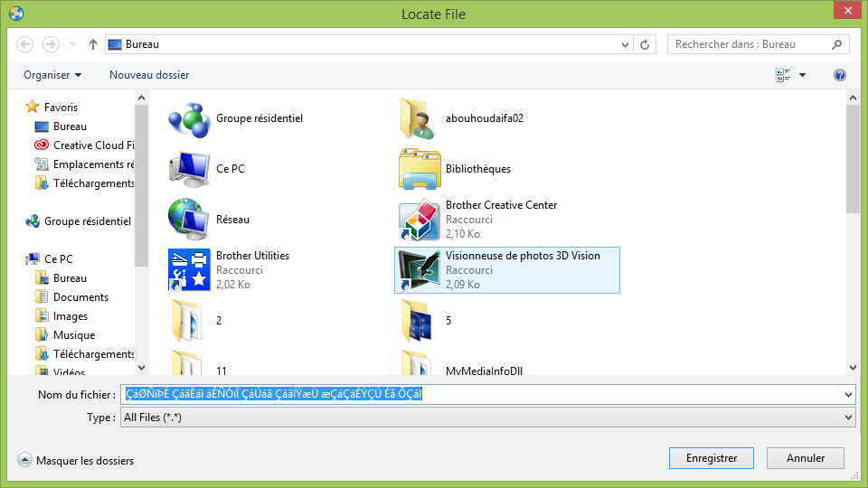The height and width of the screenshot is (488, 868).
Task: Select Visionneuse de photos 3D Vision icon
Action: (x=420, y=270)
